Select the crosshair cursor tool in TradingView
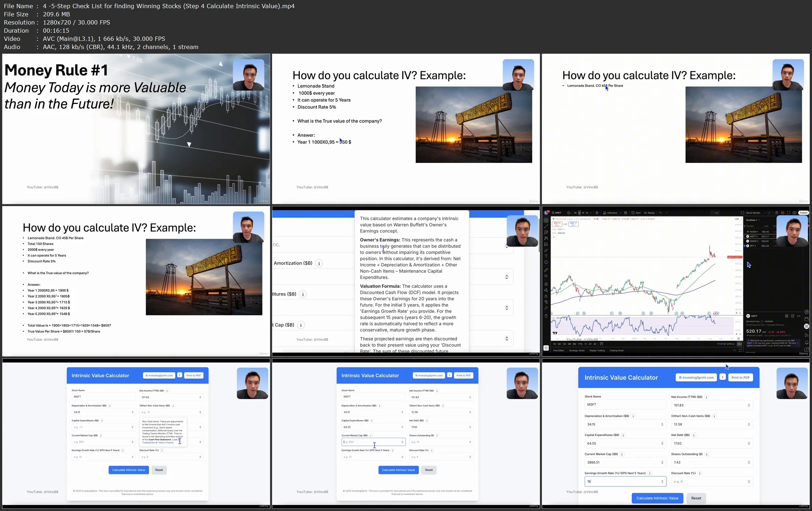The image size is (812, 511). click(546, 221)
